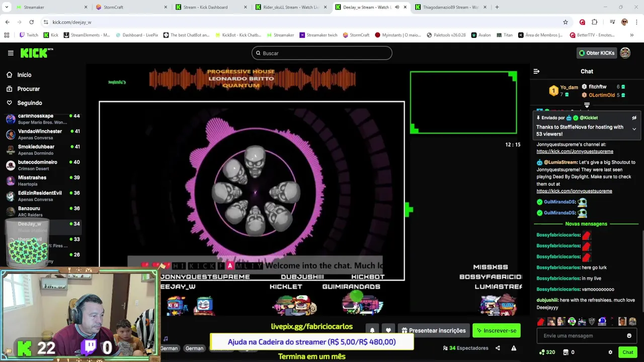Viewport: 644px width, 362px height.
Task: Click the @Kicklet username in pinned message
Action: click(x=589, y=118)
